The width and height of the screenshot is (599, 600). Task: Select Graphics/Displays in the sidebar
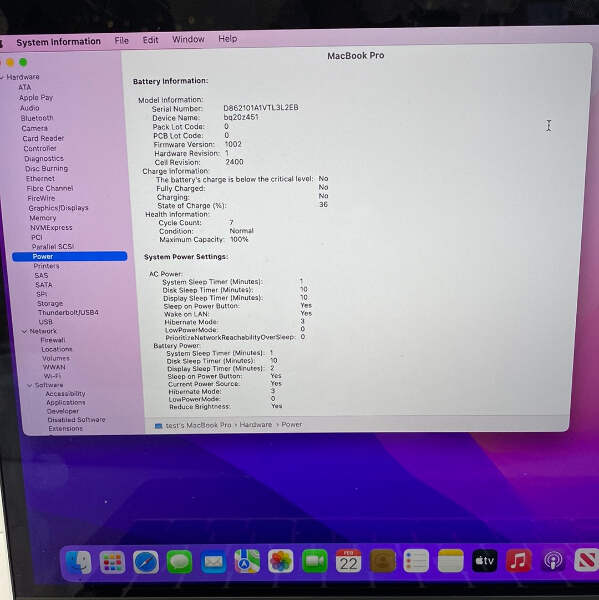[59, 208]
